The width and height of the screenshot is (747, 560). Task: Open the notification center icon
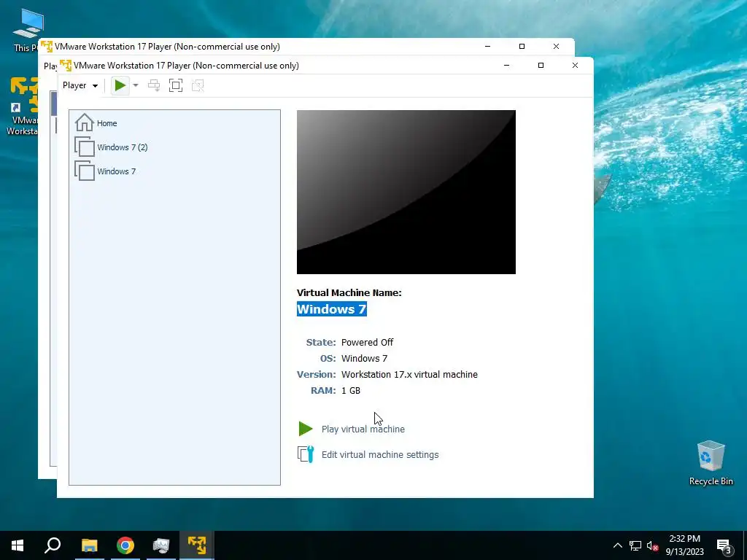[724, 545]
